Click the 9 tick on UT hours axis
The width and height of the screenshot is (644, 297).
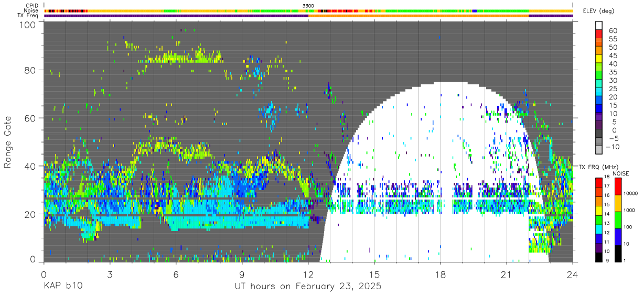[x=242, y=274]
